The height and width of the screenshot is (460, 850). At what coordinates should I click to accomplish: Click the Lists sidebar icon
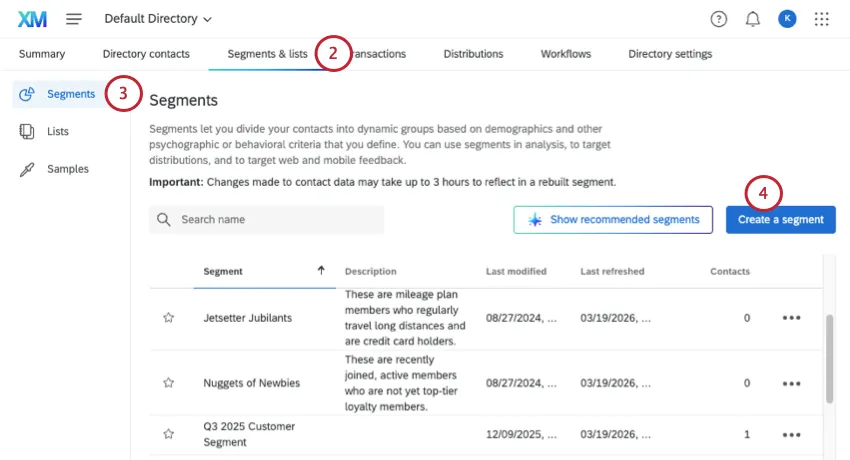point(27,131)
